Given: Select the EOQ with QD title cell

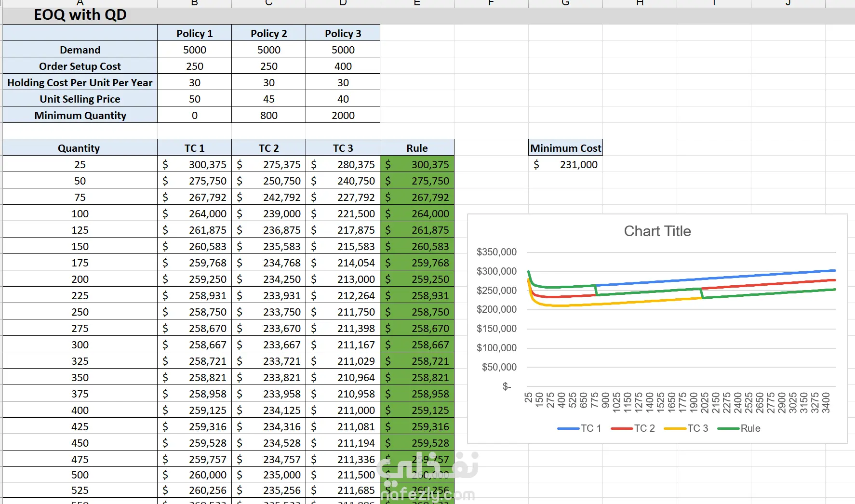Looking at the screenshot, I should point(80,15).
